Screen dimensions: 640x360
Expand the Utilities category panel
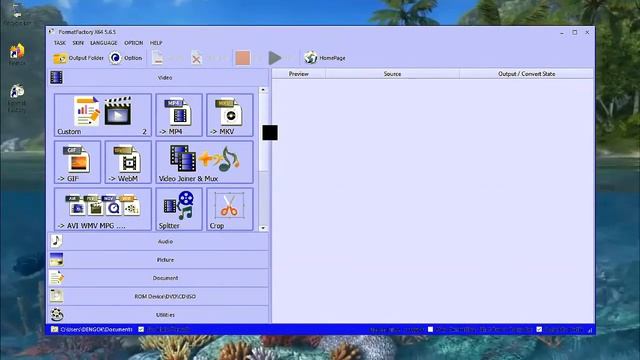click(x=158, y=315)
